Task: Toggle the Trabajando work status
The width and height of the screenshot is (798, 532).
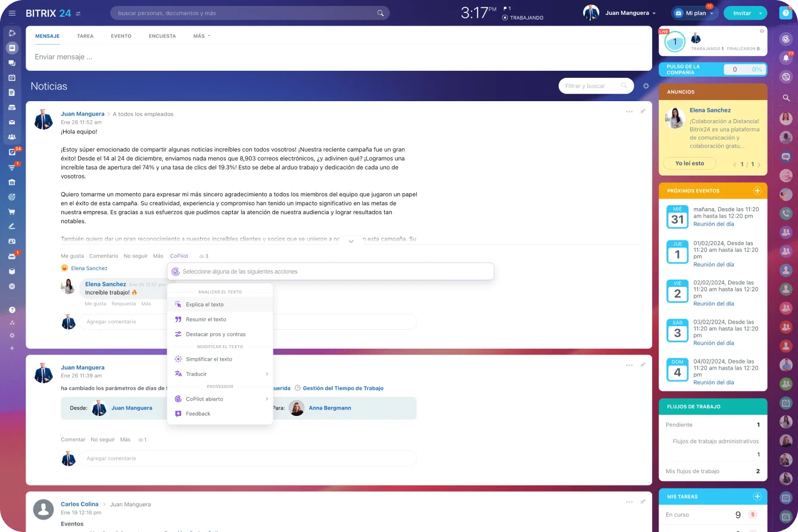Action: tap(523, 18)
